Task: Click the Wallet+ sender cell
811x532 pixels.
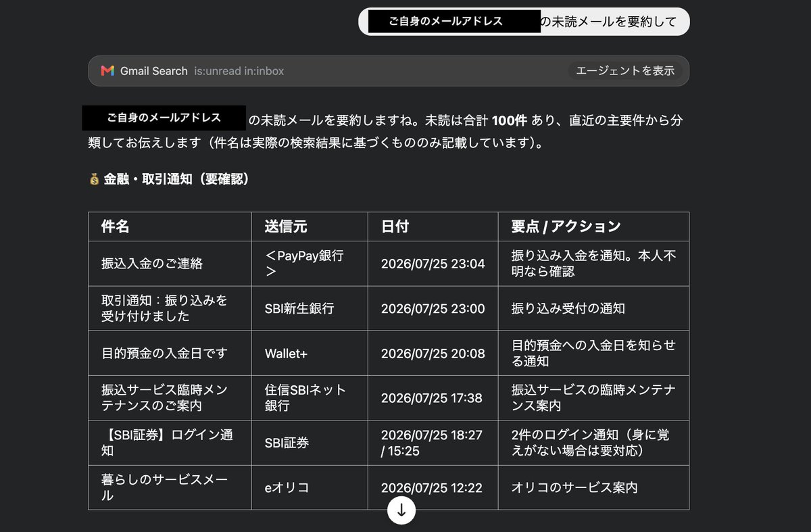Action: click(x=310, y=353)
